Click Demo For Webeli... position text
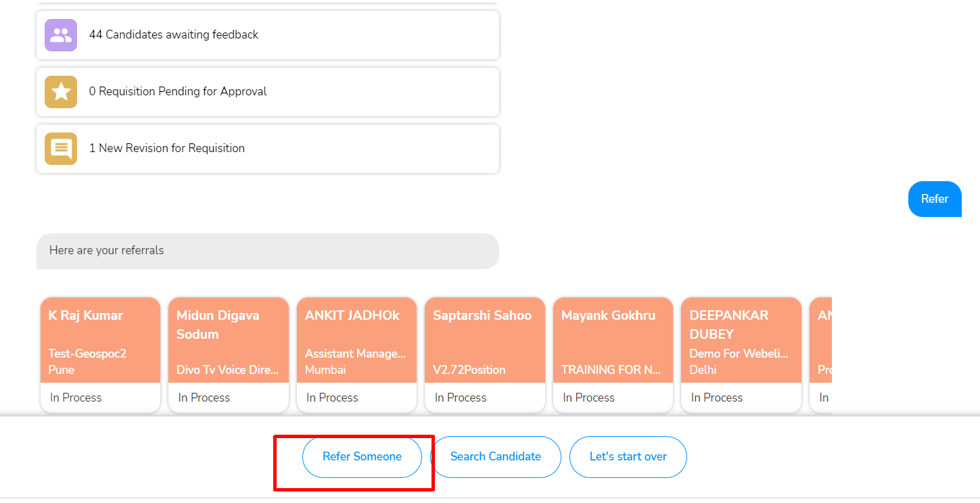 tap(739, 354)
